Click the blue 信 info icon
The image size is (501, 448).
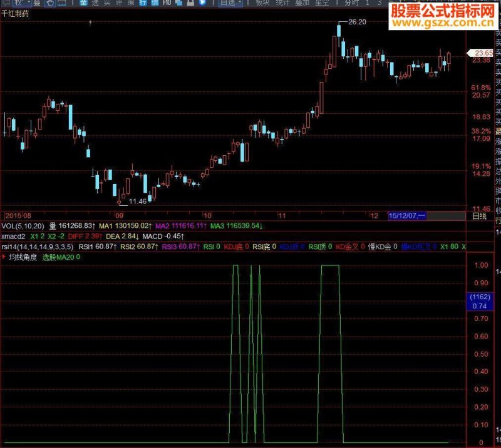point(155,3)
